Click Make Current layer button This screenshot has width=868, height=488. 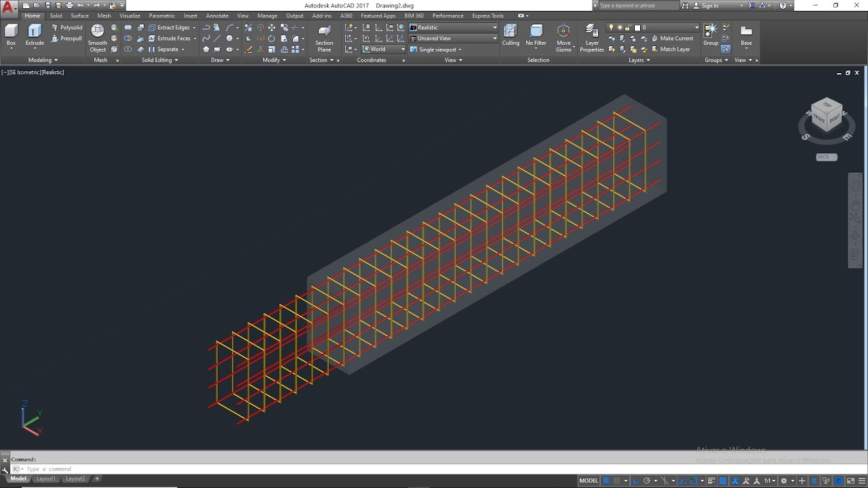(671, 39)
